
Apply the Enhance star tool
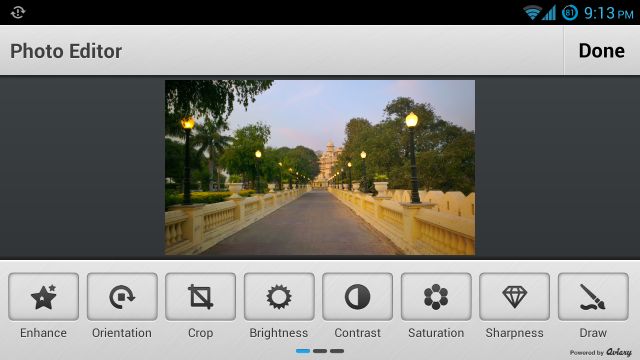[x=43, y=297]
